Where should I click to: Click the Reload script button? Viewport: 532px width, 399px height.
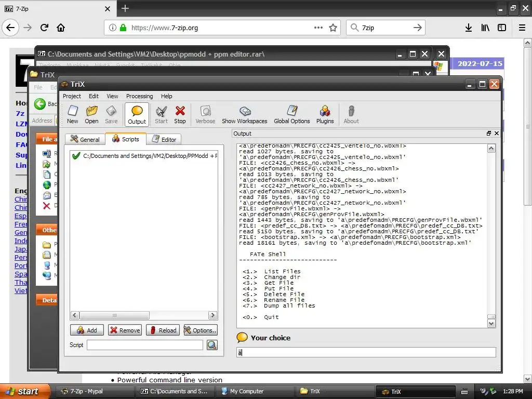click(x=163, y=330)
